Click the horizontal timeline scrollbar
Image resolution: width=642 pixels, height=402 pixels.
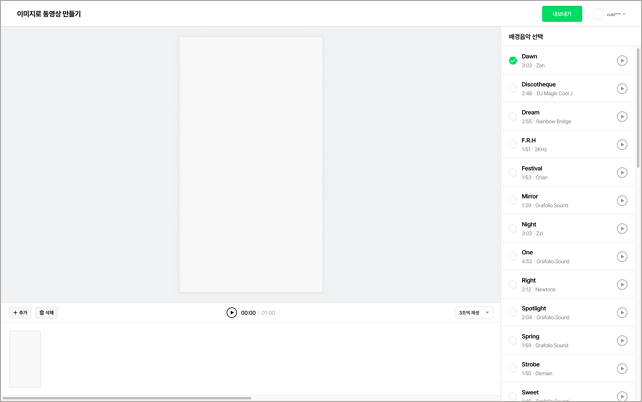coord(125,398)
